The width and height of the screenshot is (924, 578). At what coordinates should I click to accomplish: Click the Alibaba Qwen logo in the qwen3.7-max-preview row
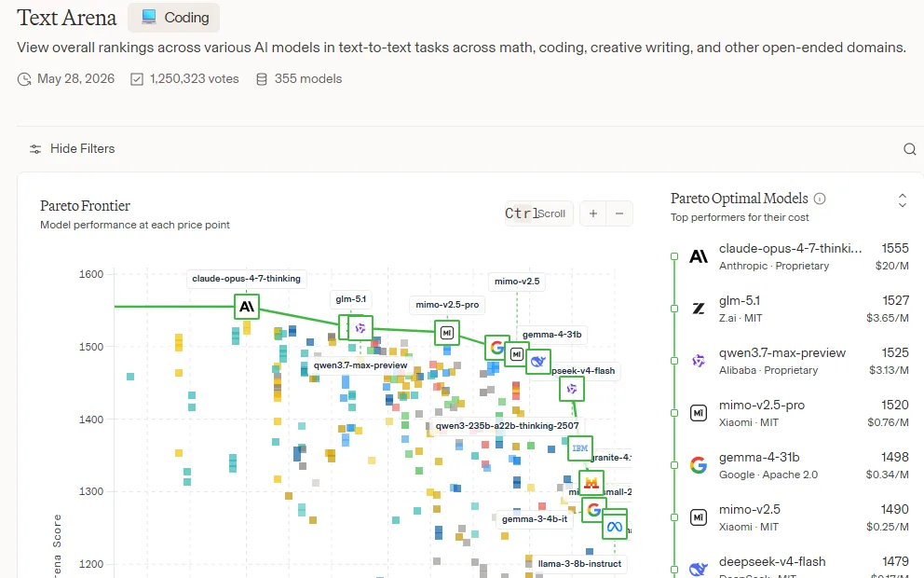click(699, 361)
